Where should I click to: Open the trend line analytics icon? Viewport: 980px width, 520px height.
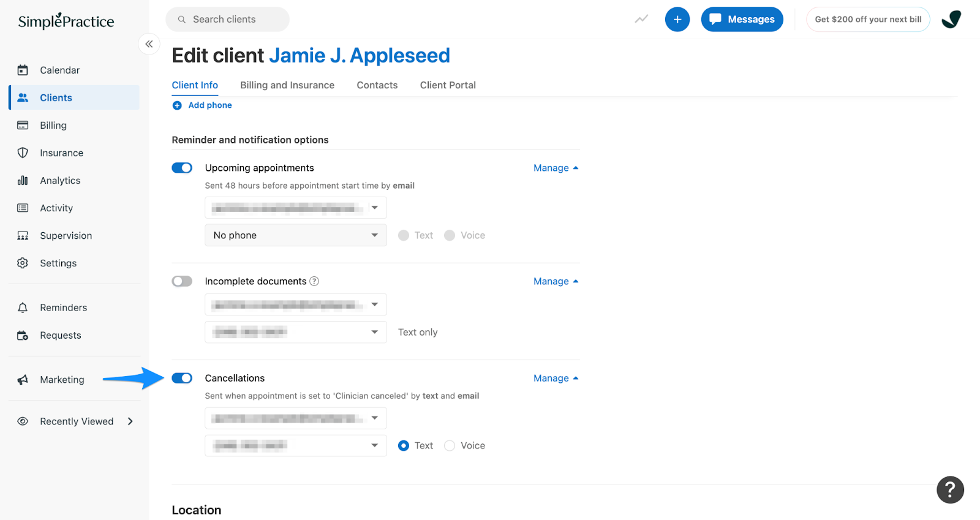641,19
